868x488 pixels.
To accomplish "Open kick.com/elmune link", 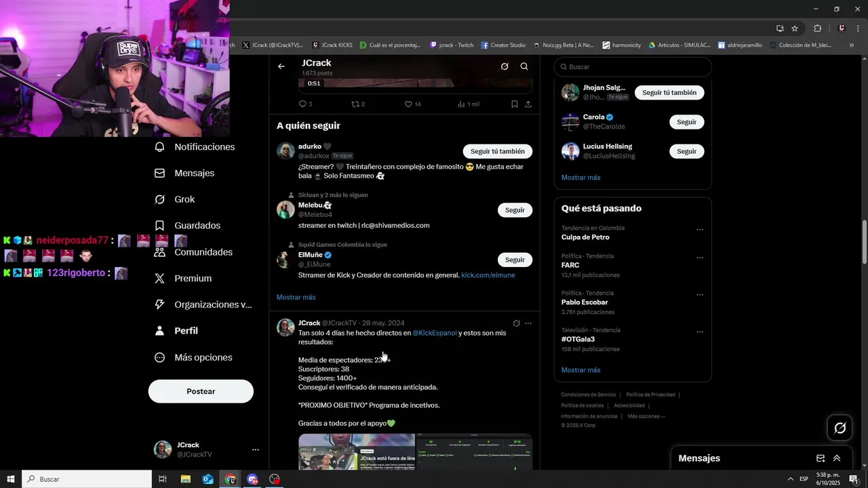I will point(488,274).
